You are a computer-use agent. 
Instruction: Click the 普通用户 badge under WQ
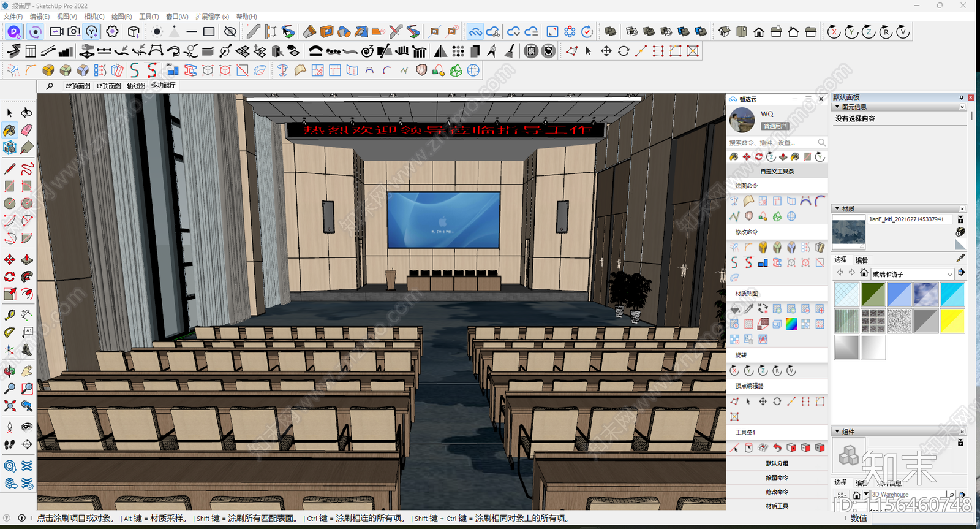point(775,126)
